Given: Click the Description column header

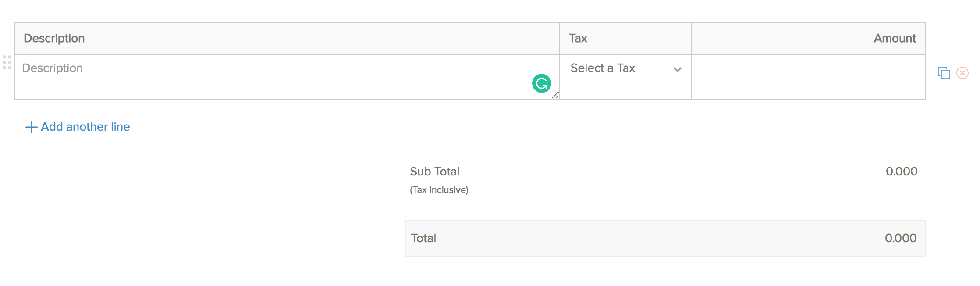Looking at the screenshot, I should (x=55, y=38).
